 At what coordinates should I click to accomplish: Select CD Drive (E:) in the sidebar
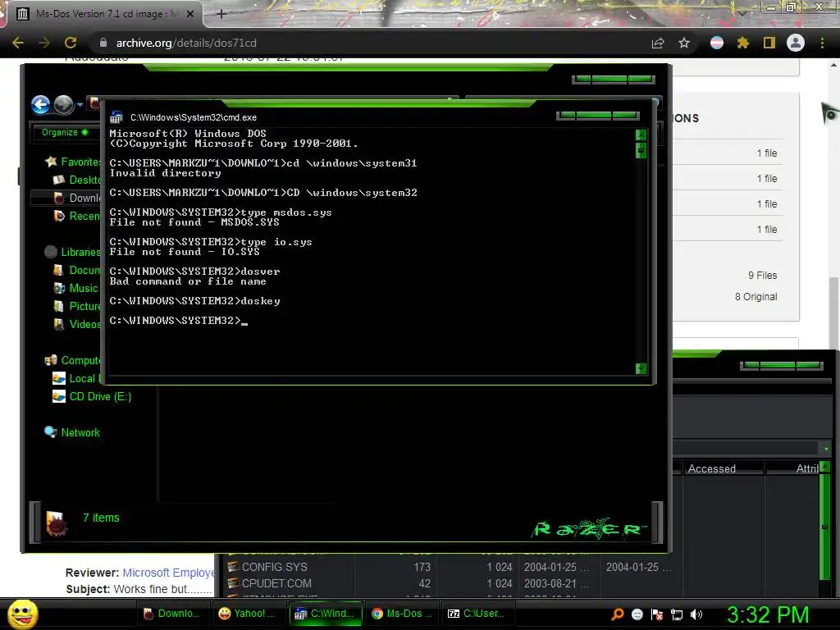coord(92,396)
